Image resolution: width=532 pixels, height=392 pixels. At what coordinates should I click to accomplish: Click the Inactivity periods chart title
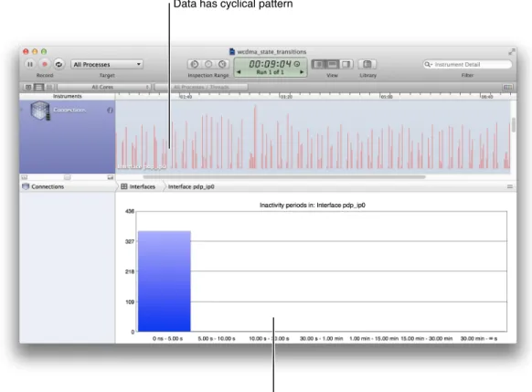(x=313, y=206)
